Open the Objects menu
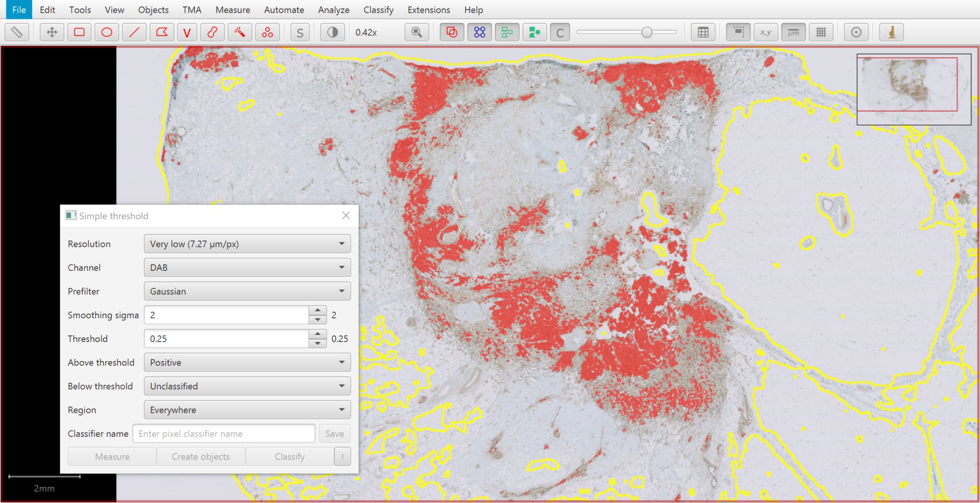Image resolution: width=980 pixels, height=503 pixels. [153, 10]
